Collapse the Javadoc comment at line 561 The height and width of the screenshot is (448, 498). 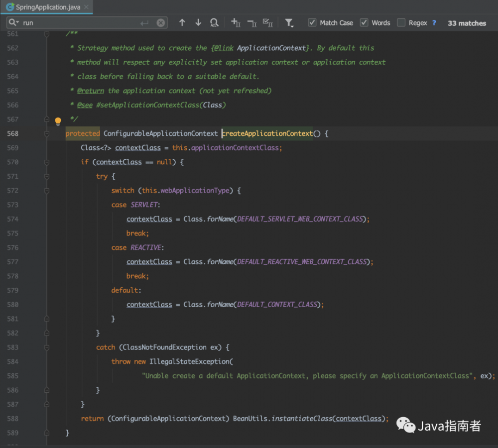tap(46, 34)
